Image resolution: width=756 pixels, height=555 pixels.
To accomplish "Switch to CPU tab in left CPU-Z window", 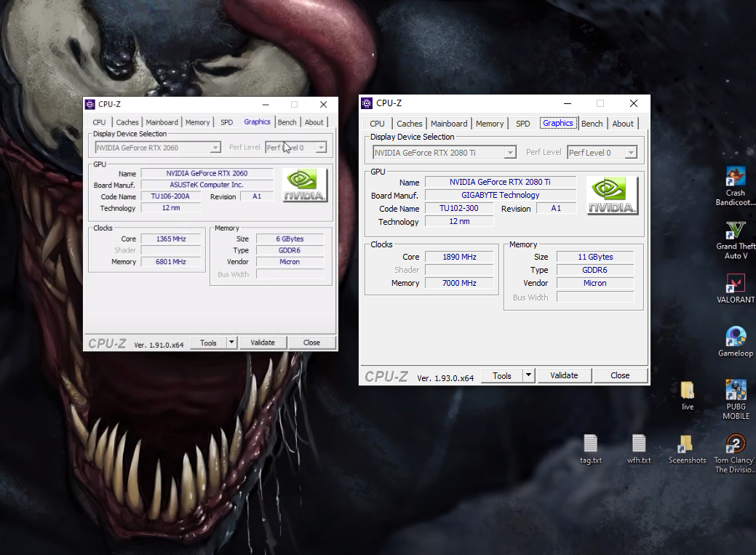I will pos(100,122).
